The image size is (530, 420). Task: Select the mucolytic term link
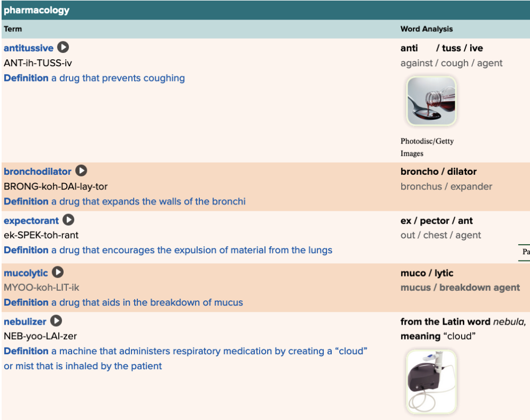(x=26, y=273)
